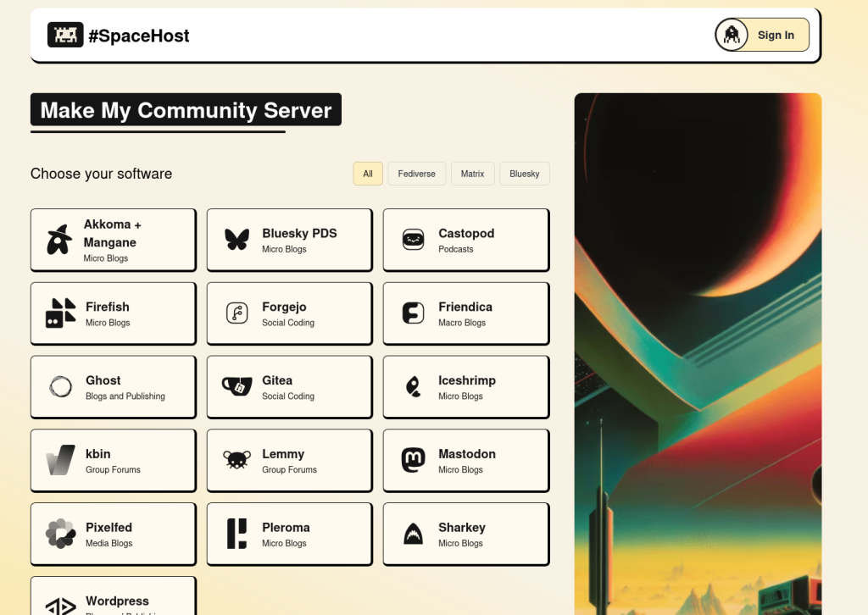This screenshot has height=615, width=868.
Task: Click the Sharkey shark fin icon
Action: [x=413, y=535]
